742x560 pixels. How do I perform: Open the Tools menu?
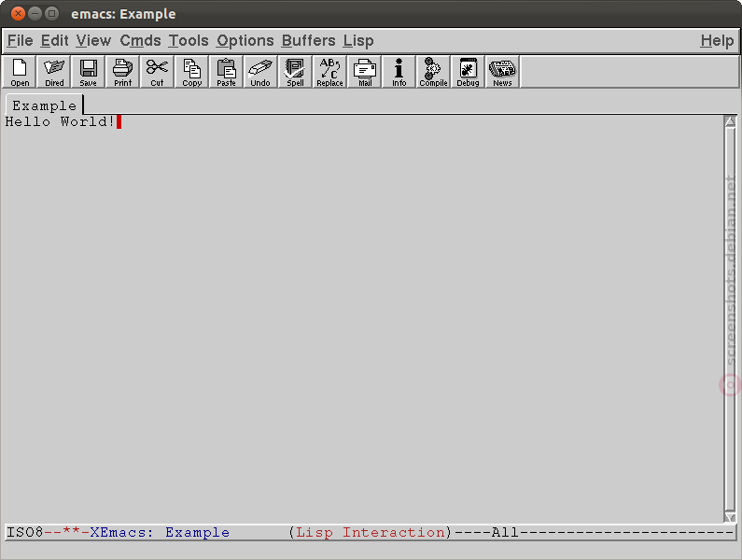(x=189, y=41)
